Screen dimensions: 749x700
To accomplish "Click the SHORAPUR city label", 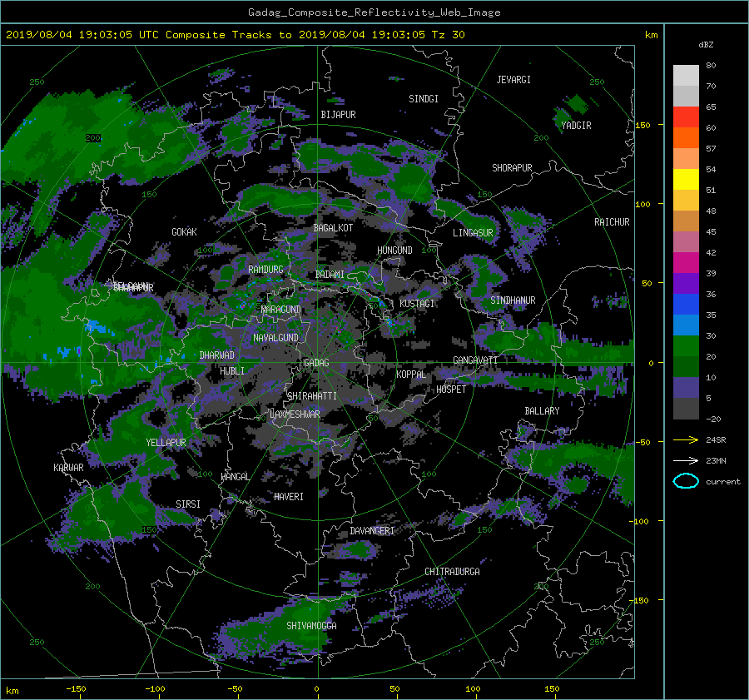I will (x=512, y=168).
